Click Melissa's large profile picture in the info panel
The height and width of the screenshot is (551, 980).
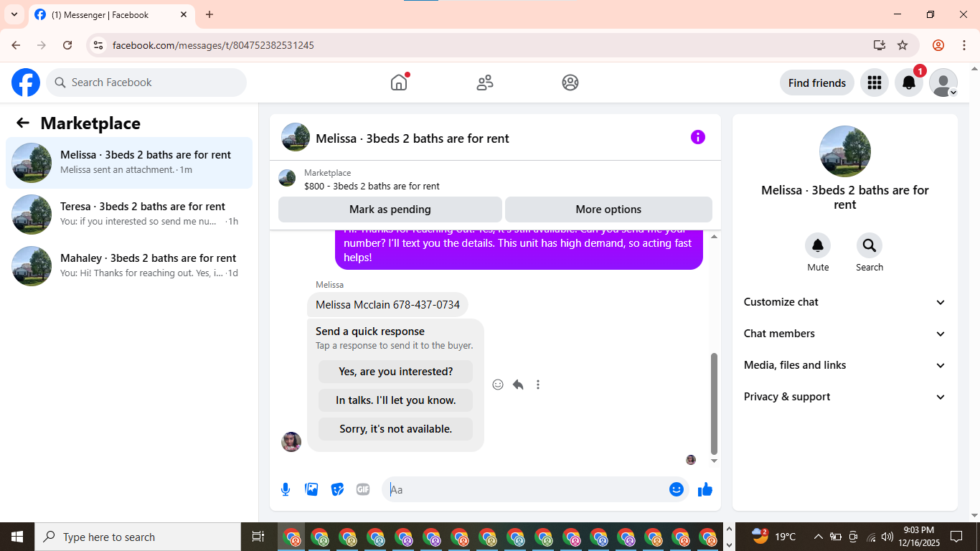[845, 151]
